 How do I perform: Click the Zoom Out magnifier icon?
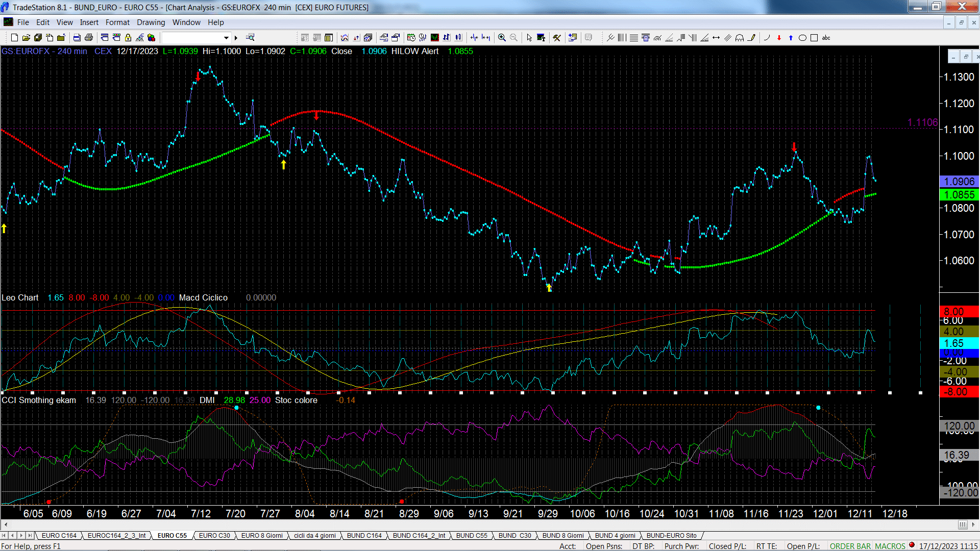[513, 38]
